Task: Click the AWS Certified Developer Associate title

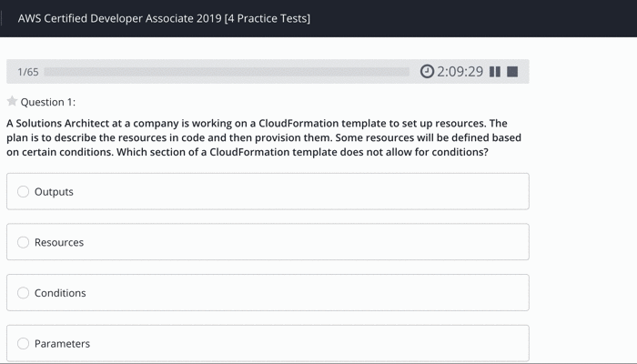Action: (x=164, y=18)
